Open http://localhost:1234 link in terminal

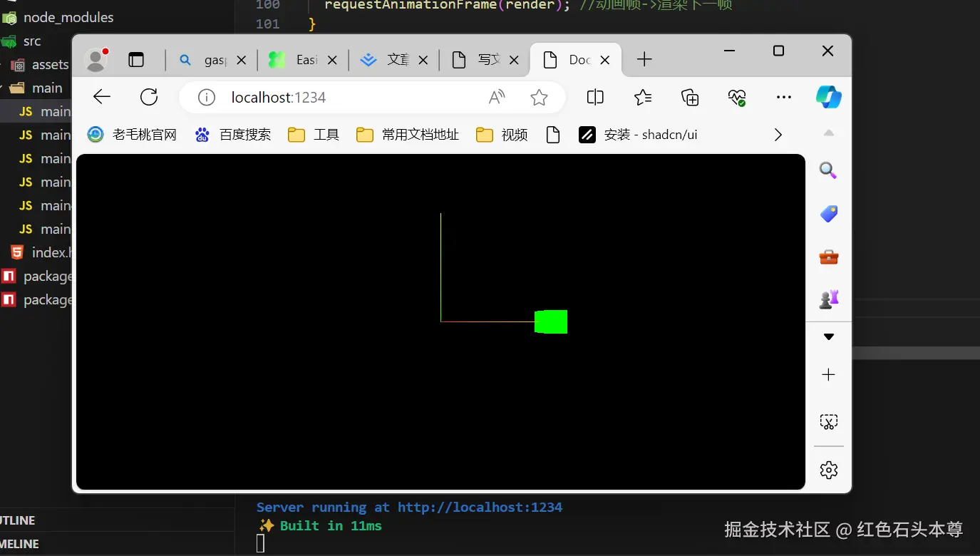click(x=480, y=508)
